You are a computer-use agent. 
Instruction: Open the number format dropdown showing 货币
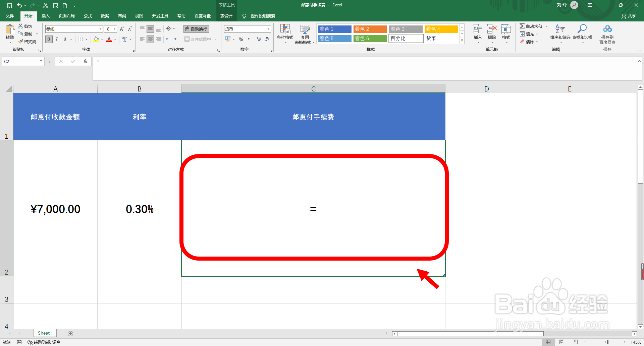point(268,29)
